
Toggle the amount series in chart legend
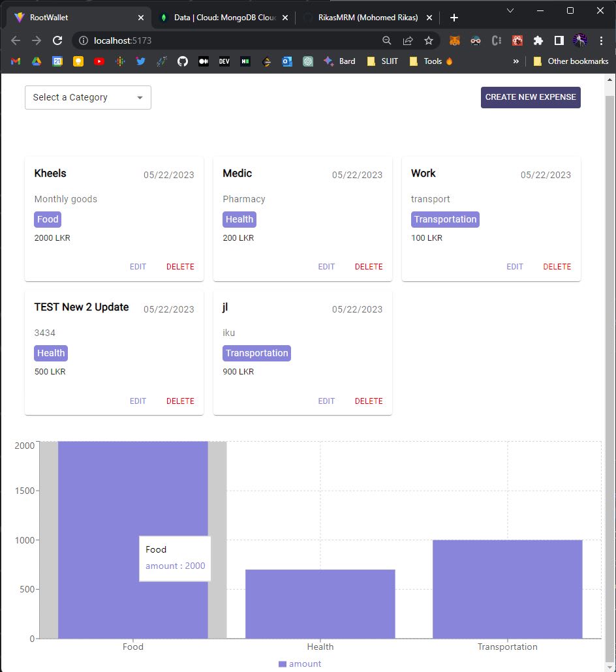coord(300,664)
